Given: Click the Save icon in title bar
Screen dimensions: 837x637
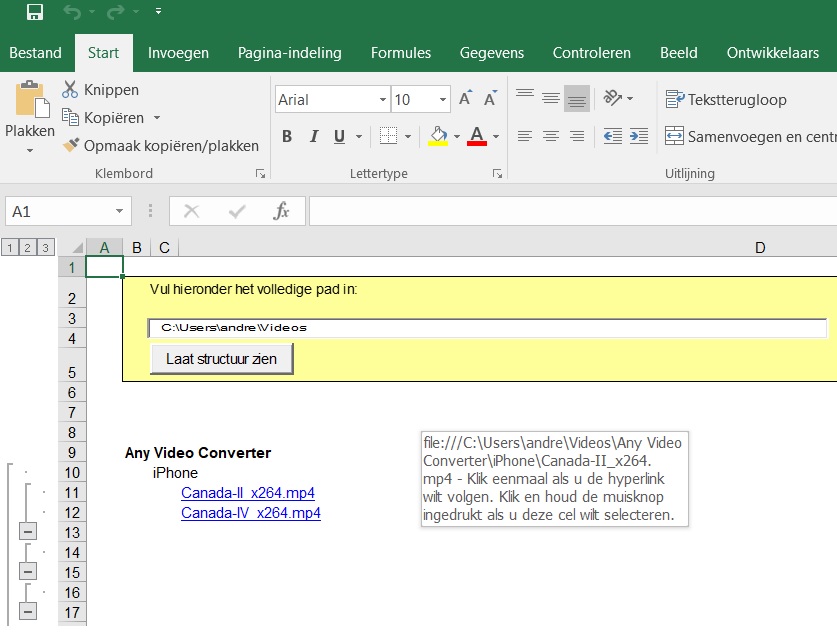Looking at the screenshot, I should point(34,13).
